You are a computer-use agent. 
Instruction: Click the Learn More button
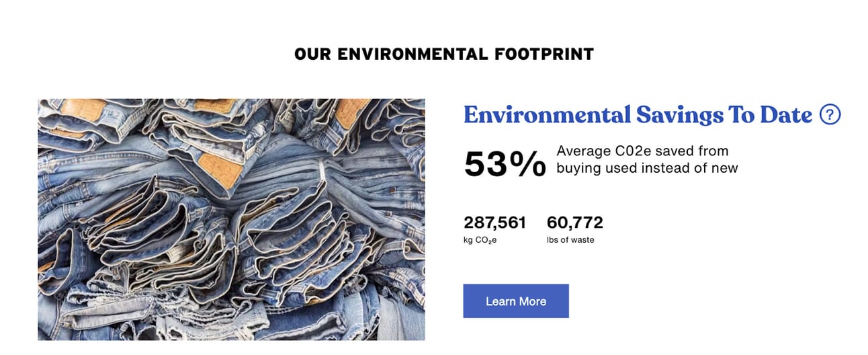(x=516, y=301)
